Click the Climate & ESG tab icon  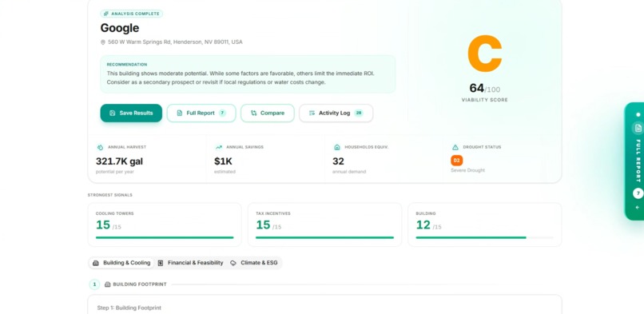(233, 263)
